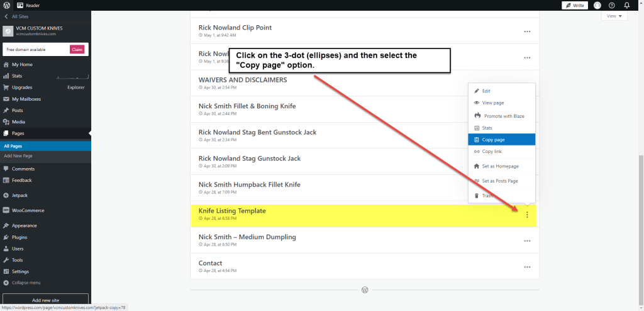The image size is (644, 311).
Task: Claim the free domain
Action: [77, 49]
